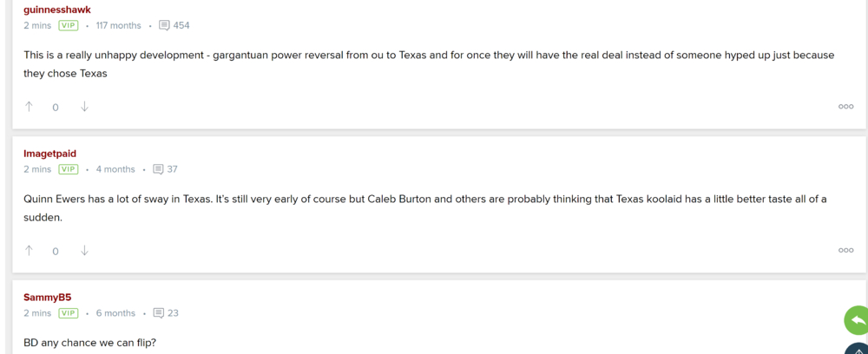Screen dimensions: 868x354
Task: Open SammyB5's profile link
Action: 48,298
